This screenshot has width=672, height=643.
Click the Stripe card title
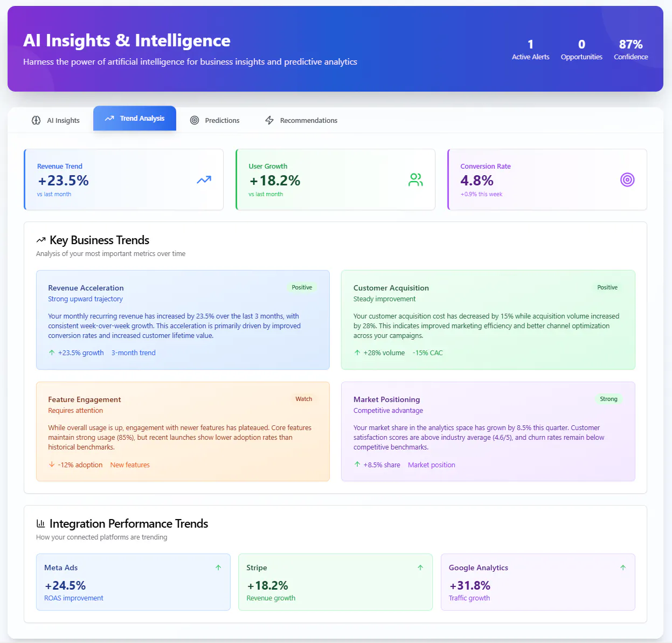257,568
